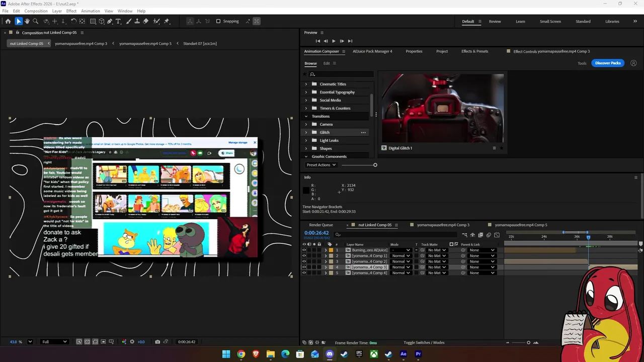Click the Play button in Preview panel
This screenshot has width=644, height=362.
pos(333,41)
